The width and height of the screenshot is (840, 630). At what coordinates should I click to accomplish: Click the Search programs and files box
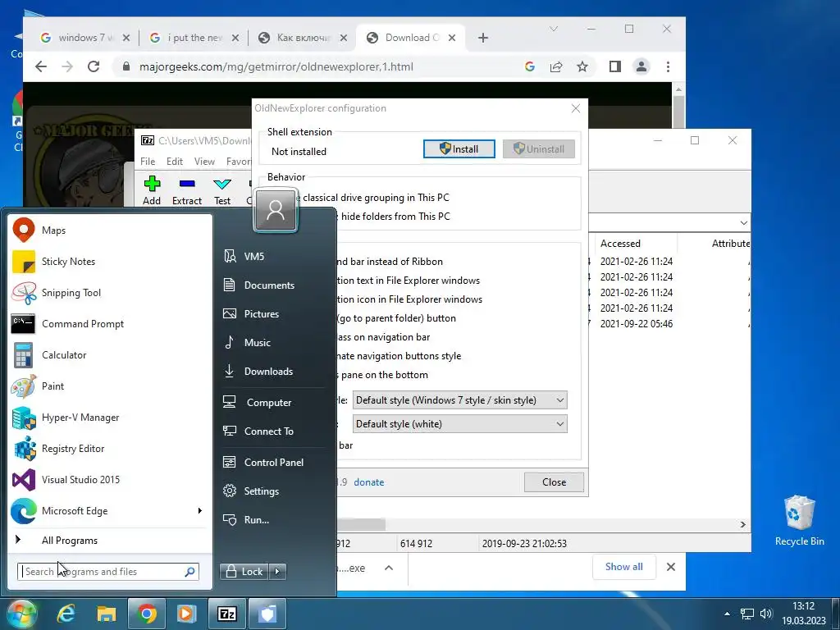click(108, 572)
